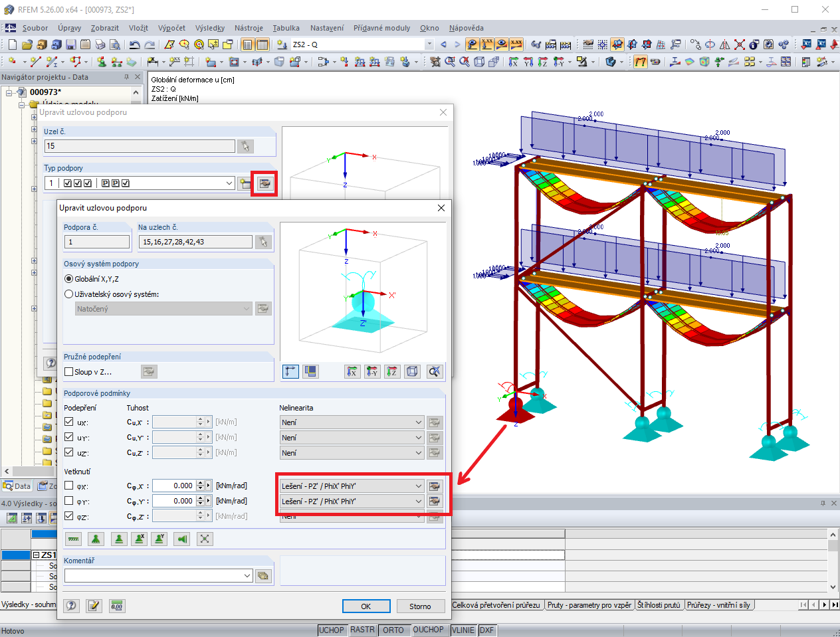The width and height of the screenshot is (840, 637).
Task: Uncheck the uX' support checkbox
Action: [68, 422]
